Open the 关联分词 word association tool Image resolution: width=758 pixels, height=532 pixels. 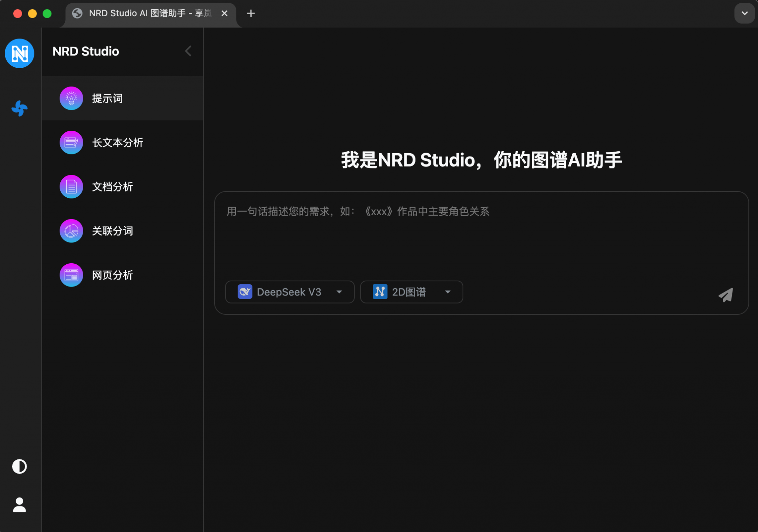pyautogui.click(x=113, y=231)
